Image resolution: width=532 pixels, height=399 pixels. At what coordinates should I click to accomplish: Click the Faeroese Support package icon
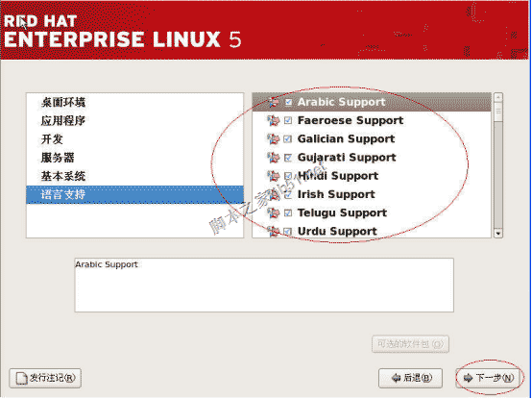(x=273, y=120)
